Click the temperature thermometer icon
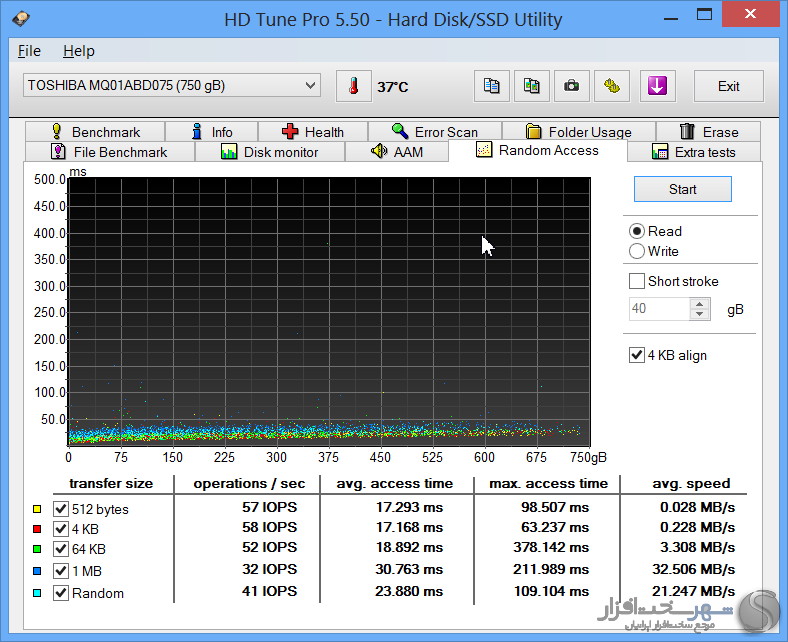This screenshot has width=788, height=642. click(353, 86)
